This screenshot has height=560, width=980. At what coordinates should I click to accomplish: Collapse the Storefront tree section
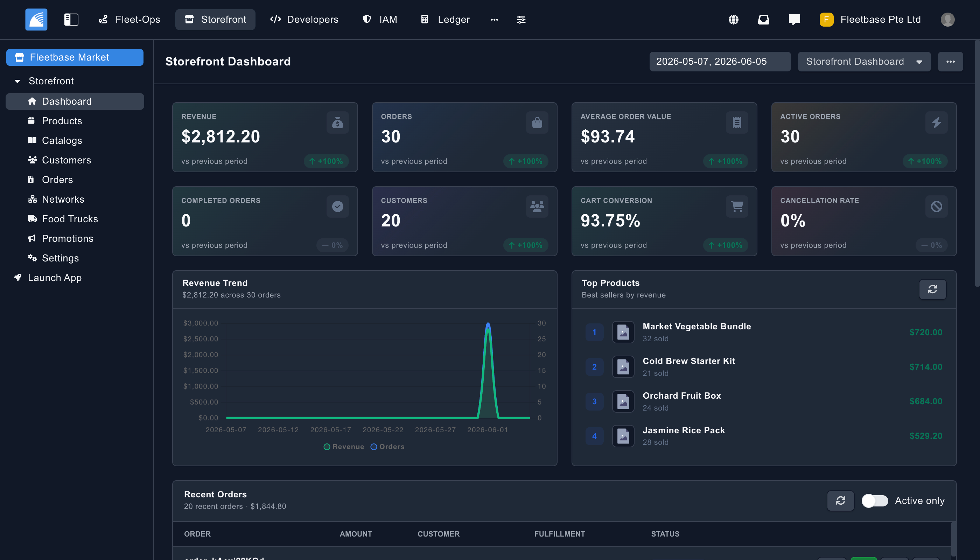point(17,81)
